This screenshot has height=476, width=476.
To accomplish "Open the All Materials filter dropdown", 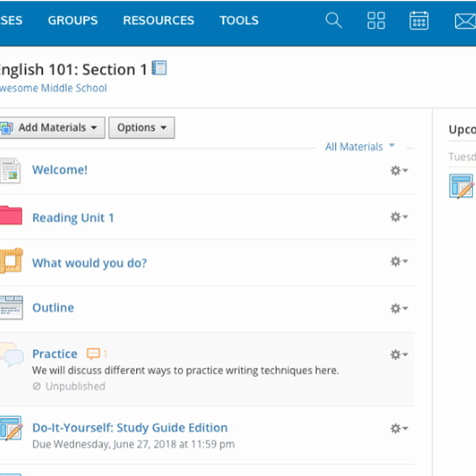I will [360, 146].
